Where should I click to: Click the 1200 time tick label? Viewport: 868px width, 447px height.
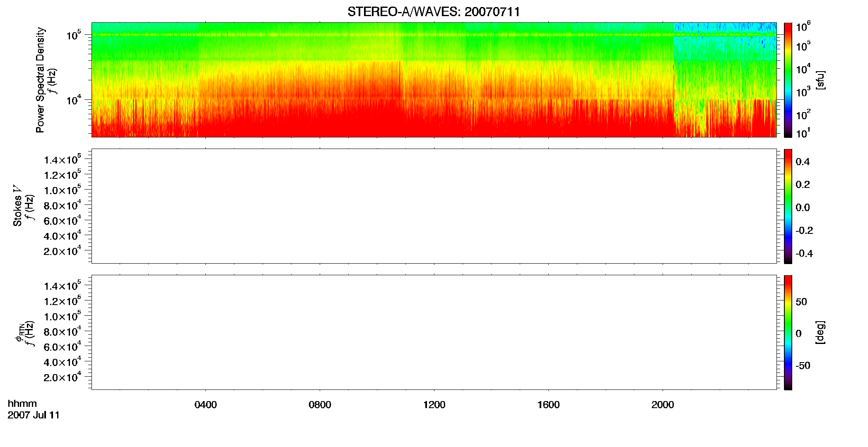click(434, 405)
